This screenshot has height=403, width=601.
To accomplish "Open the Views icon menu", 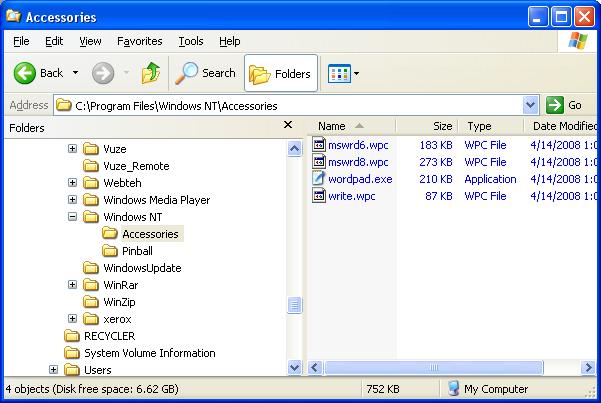I will point(339,73).
